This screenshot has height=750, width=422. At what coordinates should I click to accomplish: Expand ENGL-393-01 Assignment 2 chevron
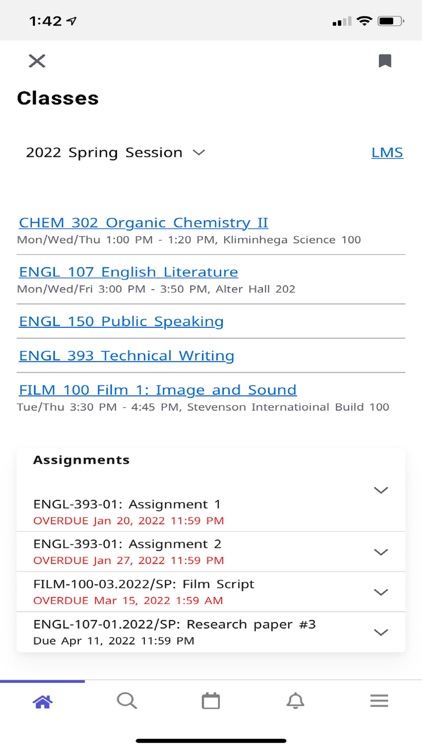pos(381,552)
